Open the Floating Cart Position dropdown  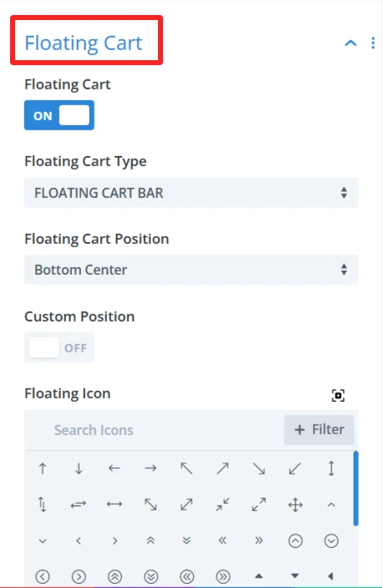[191, 270]
